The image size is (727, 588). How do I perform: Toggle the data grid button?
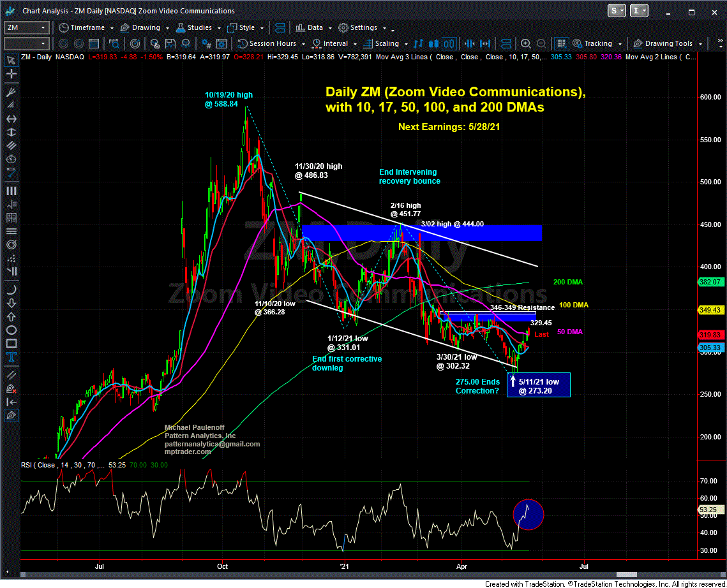point(560,44)
